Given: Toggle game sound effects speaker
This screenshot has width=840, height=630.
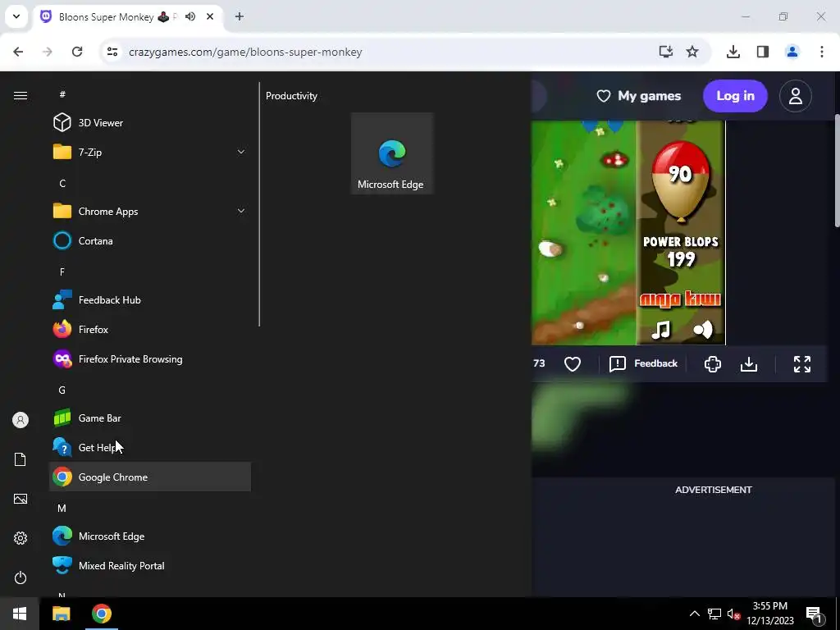Looking at the screenshot, I should point(703,330).
